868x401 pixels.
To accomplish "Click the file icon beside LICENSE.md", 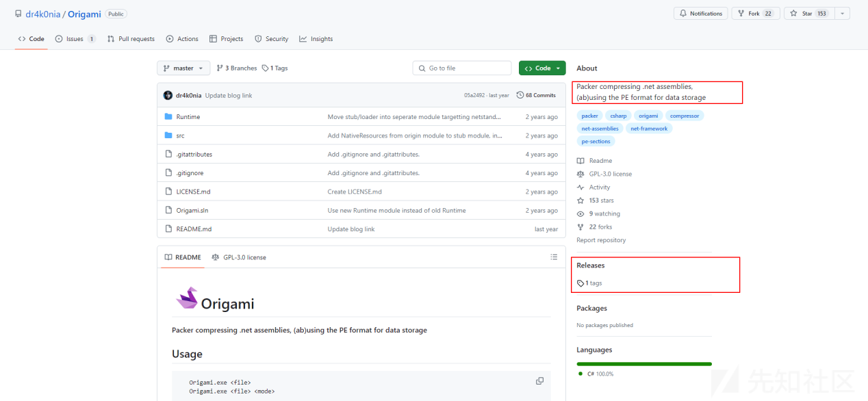I will [168, 192].
